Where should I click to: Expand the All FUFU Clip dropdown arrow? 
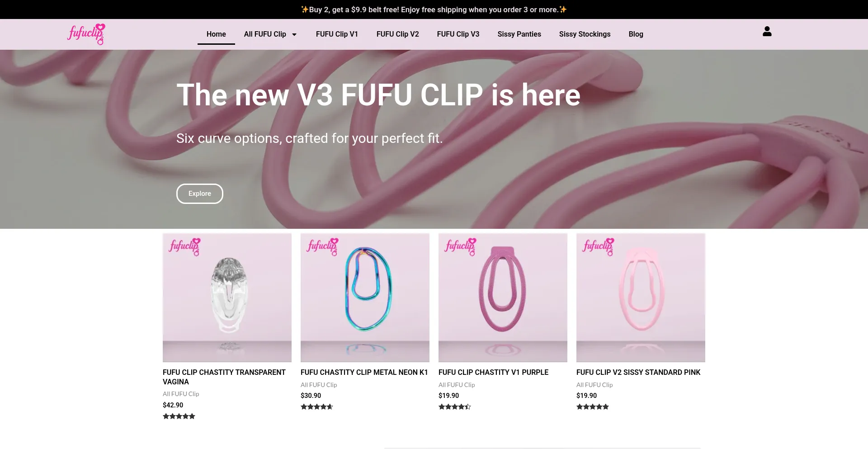[x=294, y=34]
